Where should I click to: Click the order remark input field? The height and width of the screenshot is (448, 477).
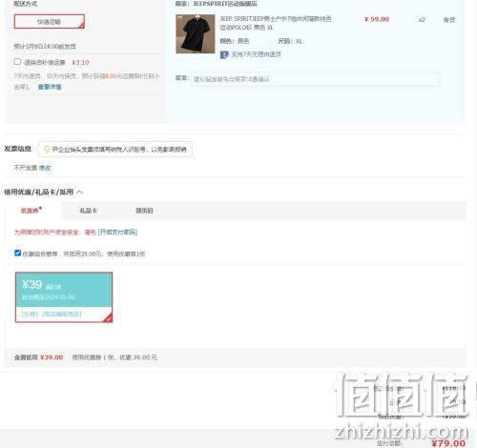pos(316,79)
